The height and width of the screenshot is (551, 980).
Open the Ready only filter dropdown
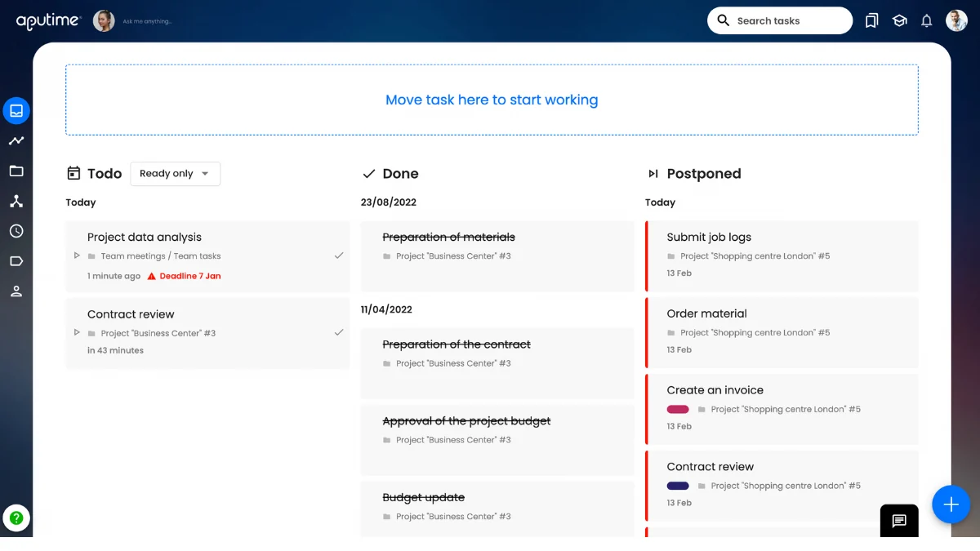pyautogui.click(x=176, y=173)
